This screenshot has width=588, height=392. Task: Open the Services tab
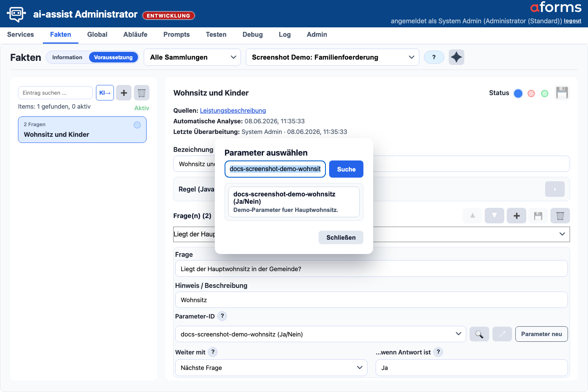[x=20, y=35]
